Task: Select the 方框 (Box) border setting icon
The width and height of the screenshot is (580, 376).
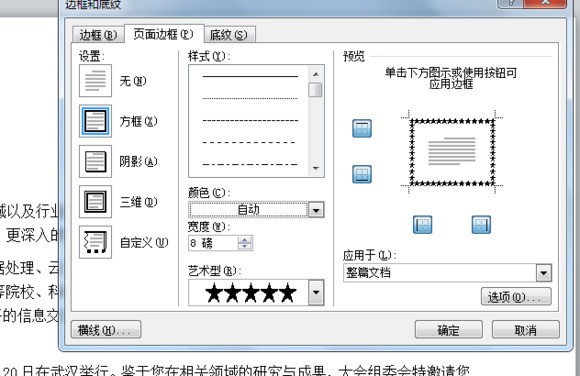Action: pos(95,121)
